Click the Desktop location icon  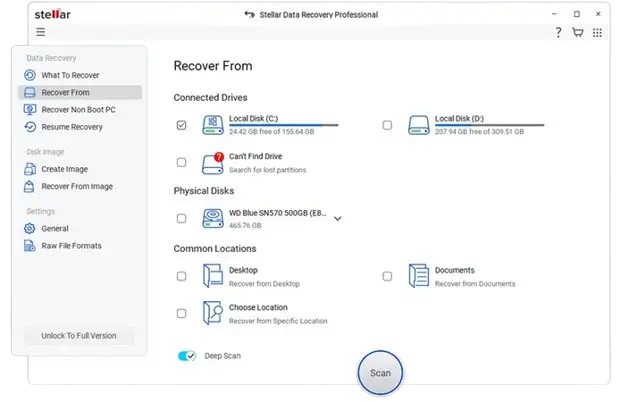pyautogui.click(x=213, y=276)
